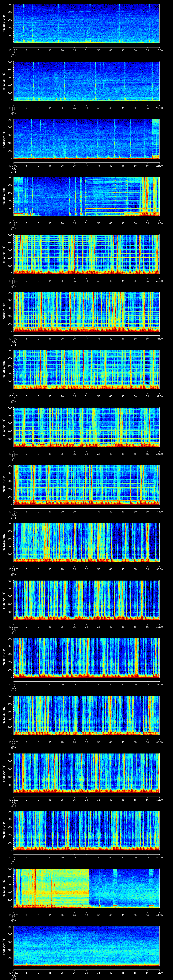Screen dimensions: 173x980
Task: Click the spectrogram panel starting at 13:30:00
Action: [x=87, y=312]
